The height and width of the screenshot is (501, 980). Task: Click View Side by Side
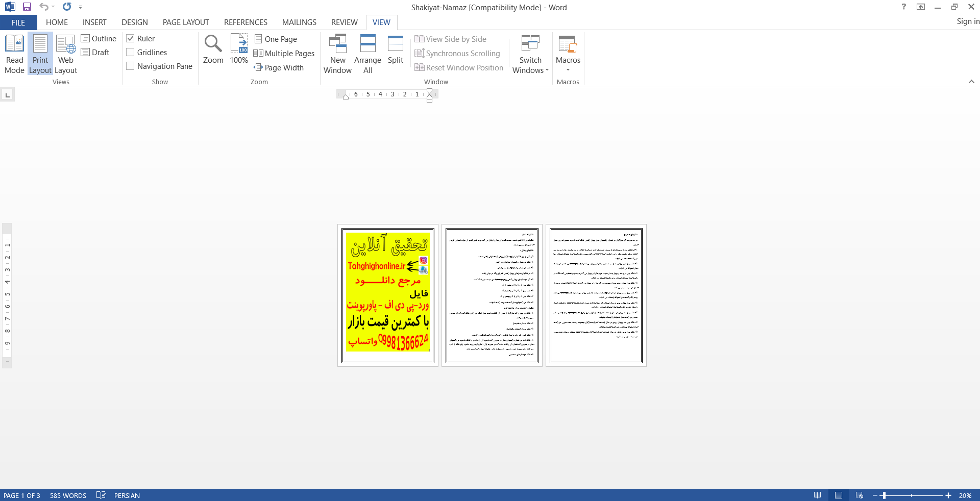tap(451, 39)
